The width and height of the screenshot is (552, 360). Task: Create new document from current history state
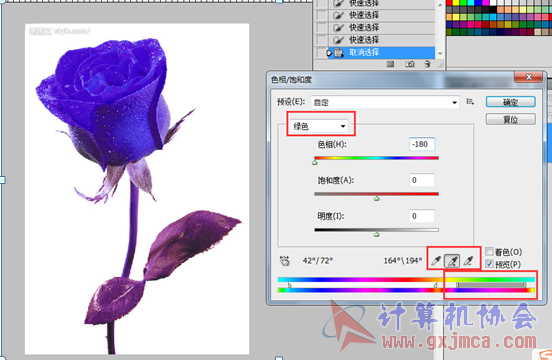390,64
